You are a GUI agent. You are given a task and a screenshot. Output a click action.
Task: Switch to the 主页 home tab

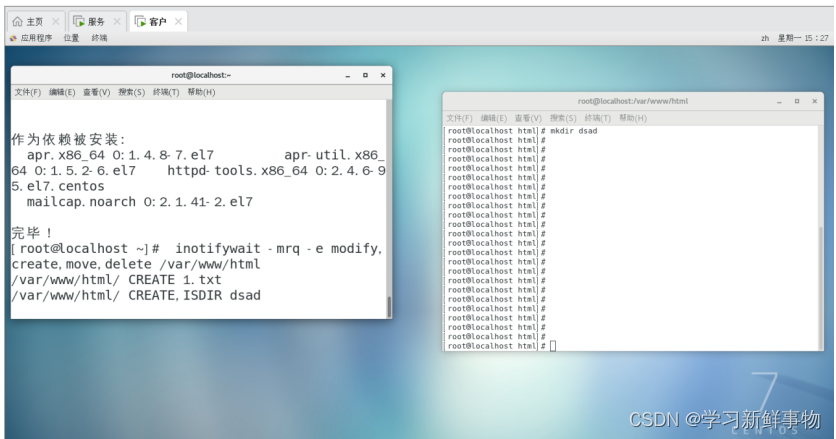[36, 21]
